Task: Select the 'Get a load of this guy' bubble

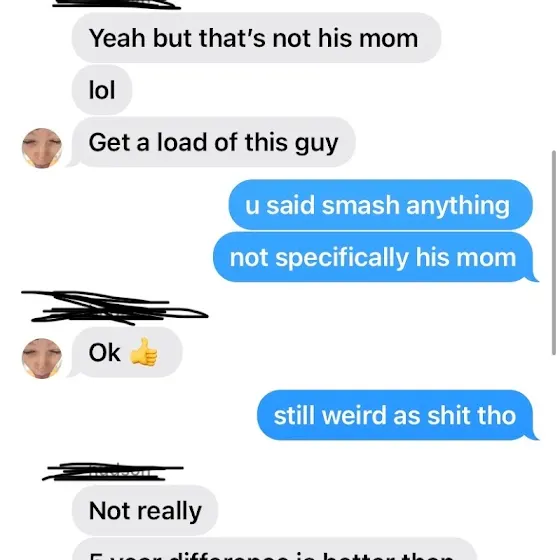Action: pyautogui.click(x=213, y=142)
